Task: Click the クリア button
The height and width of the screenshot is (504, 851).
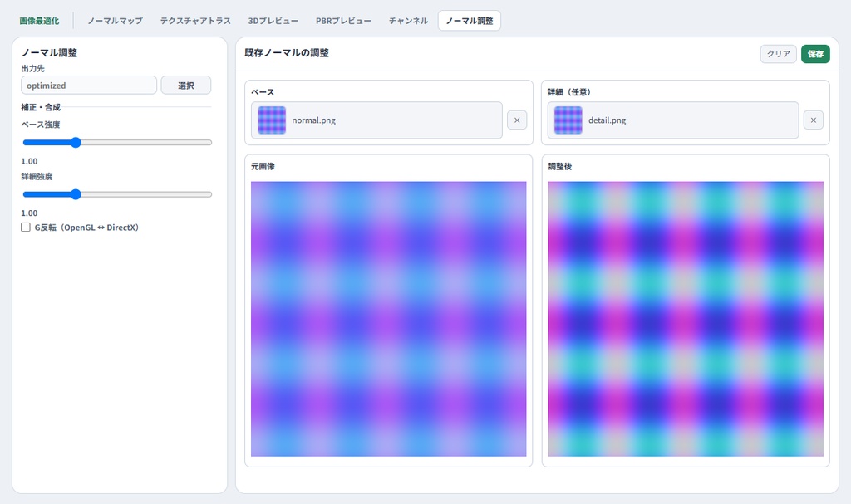Action: tap(778, 54)
